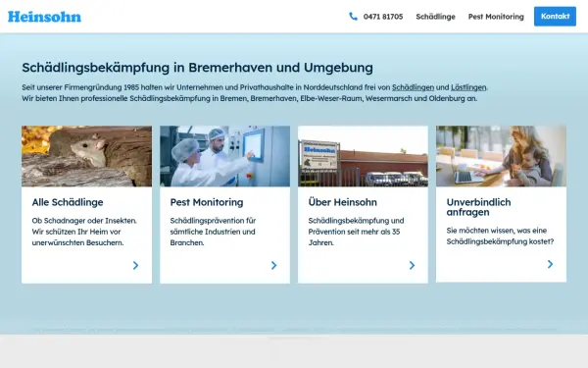Open the mother and child photo on inquiry card
This screenshot has height=368, width=588.
tap(501, 156)
